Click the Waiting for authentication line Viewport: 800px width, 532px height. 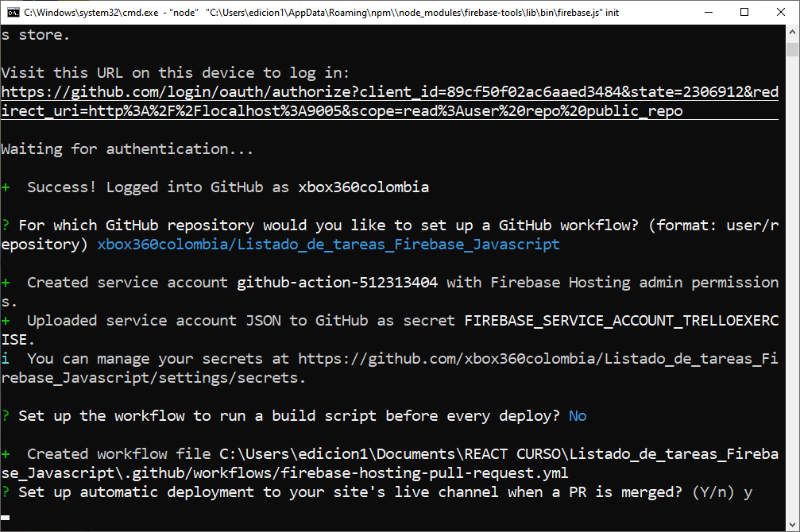[127, 148]
